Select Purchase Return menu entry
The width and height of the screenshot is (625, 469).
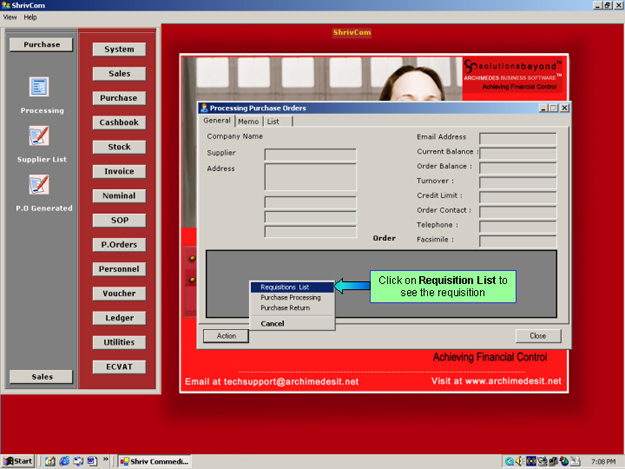(285, 308)
